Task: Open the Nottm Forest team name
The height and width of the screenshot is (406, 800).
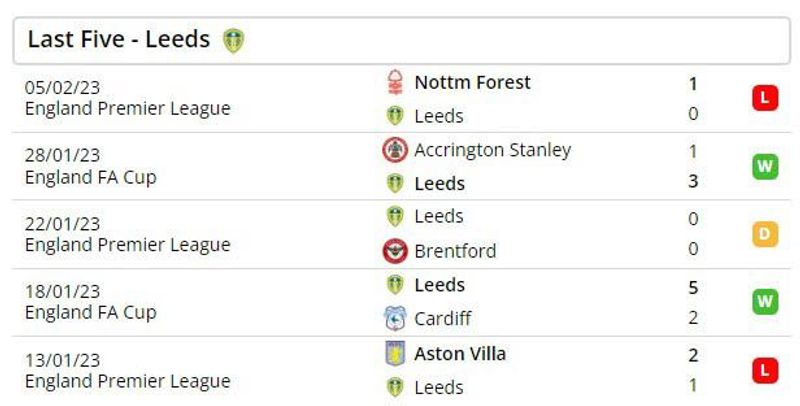Action: click(x=472, y=82)
